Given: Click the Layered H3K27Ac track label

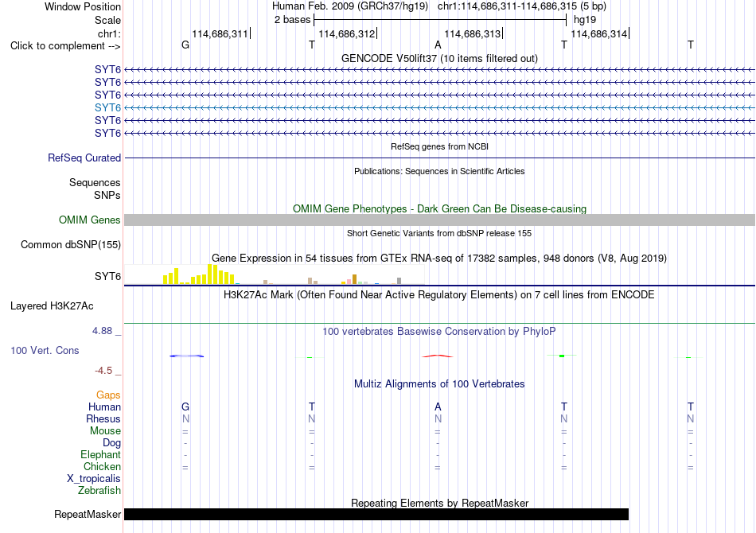Looking at the screenshot, I should click(52, 306).
